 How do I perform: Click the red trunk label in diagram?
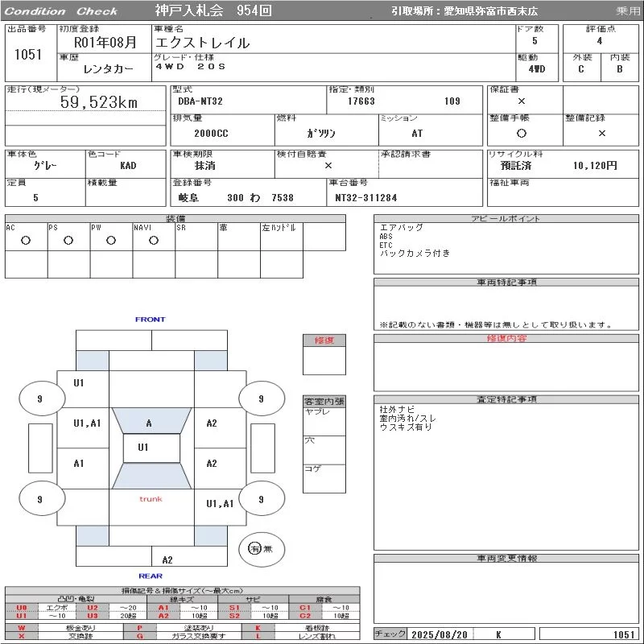[151, 499]
